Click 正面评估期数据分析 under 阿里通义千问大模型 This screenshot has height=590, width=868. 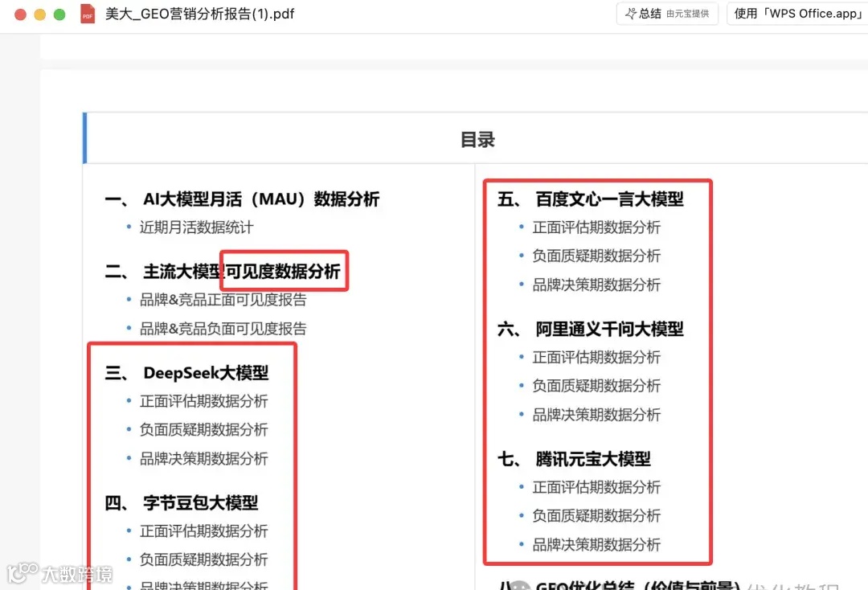[x=596, y=358]
